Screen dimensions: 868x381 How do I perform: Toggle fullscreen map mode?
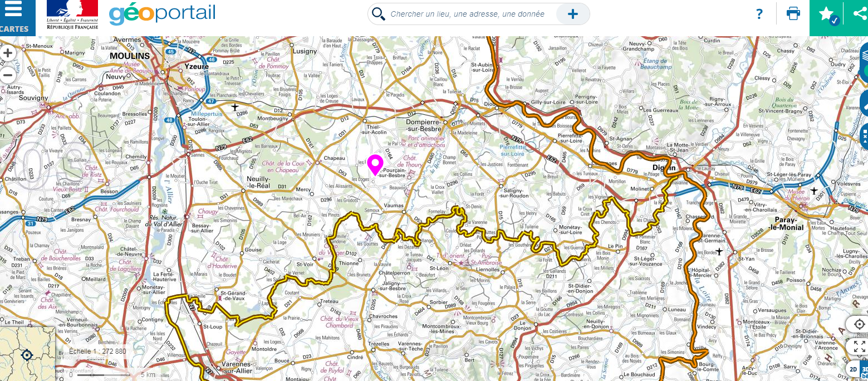click(x=859, y=347)
